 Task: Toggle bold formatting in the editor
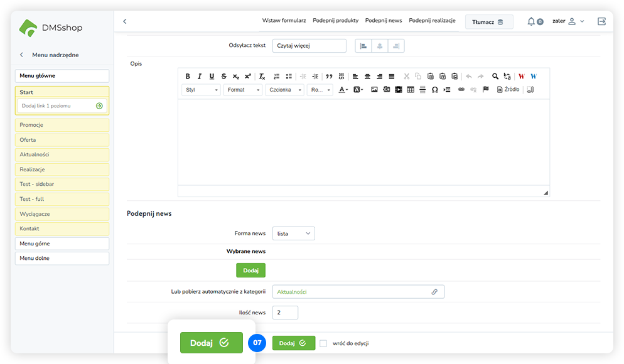click(188, 77)
